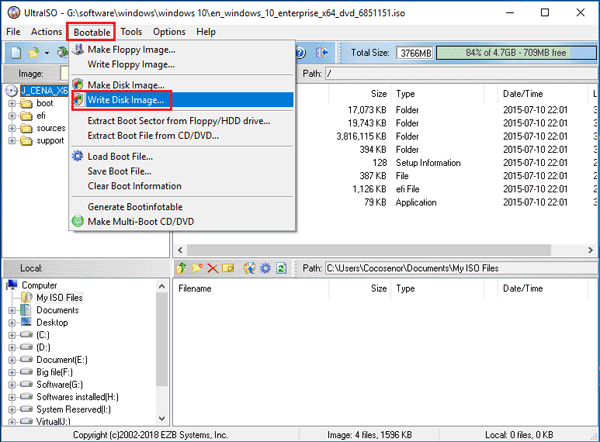Screen dimensions: 600x442
Task: Click the blue gear settings icon in local toolbar
Action: tap(265, 268)
